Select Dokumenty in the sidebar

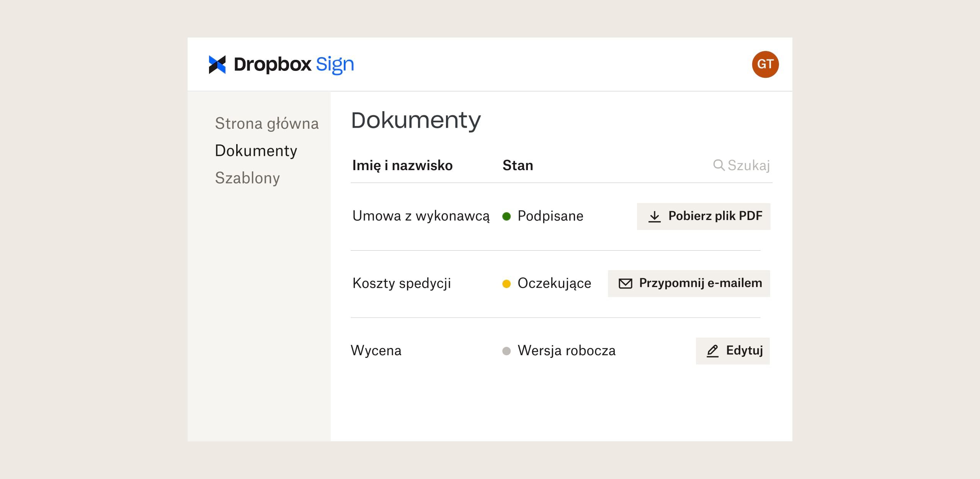[256, 151]
